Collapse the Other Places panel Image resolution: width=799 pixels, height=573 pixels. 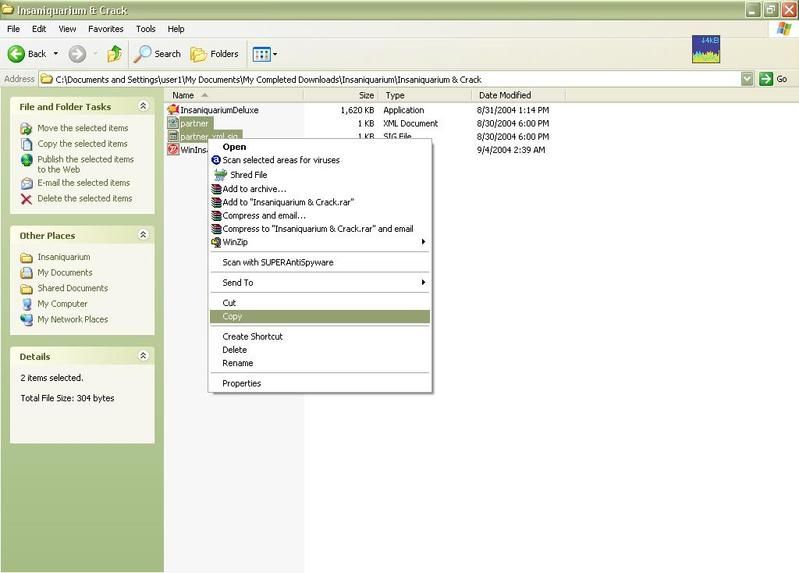pos(143,235)
